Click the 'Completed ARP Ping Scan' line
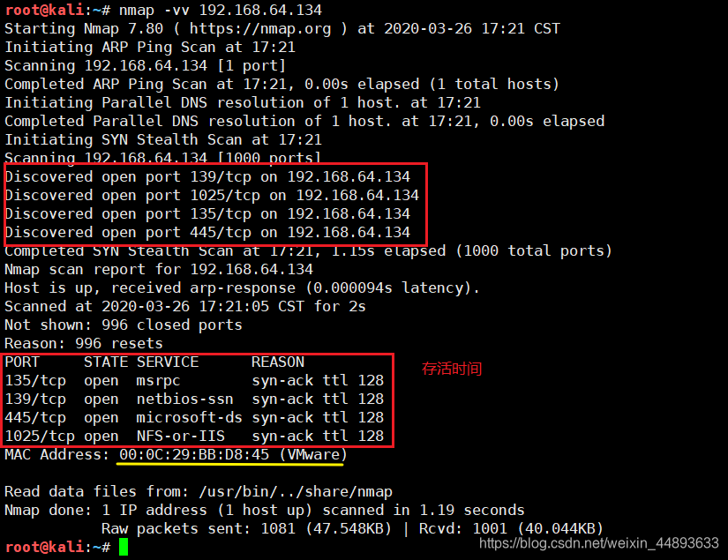The width and height of the screenshot is (728, 560). pos(281,85)
